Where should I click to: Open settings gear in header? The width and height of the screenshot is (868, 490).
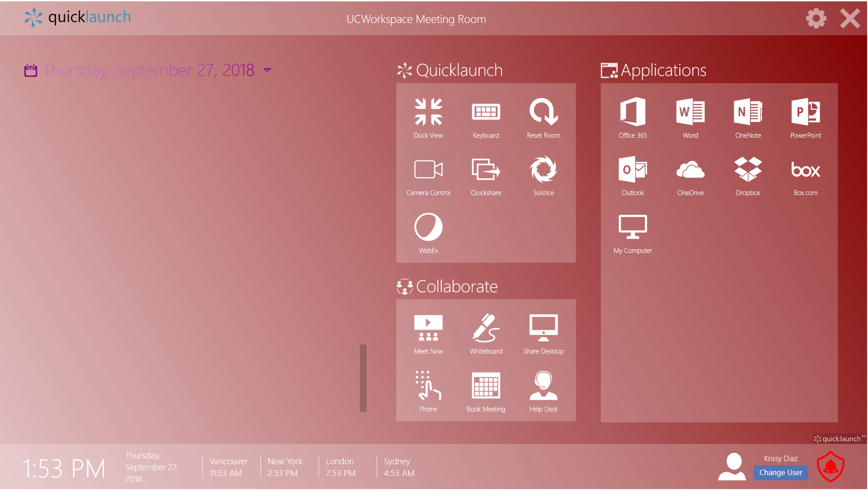pos(816,19)
